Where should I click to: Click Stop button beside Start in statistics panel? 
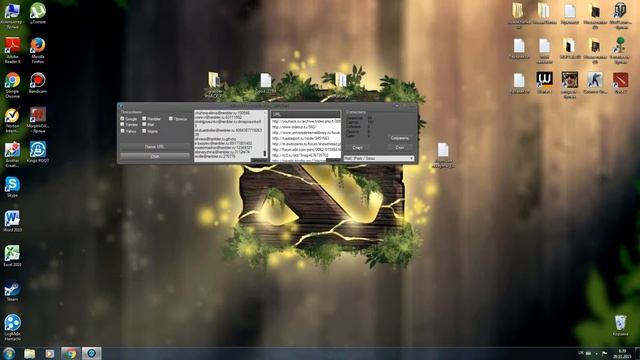pyautogui.click(x=400, y=148)
